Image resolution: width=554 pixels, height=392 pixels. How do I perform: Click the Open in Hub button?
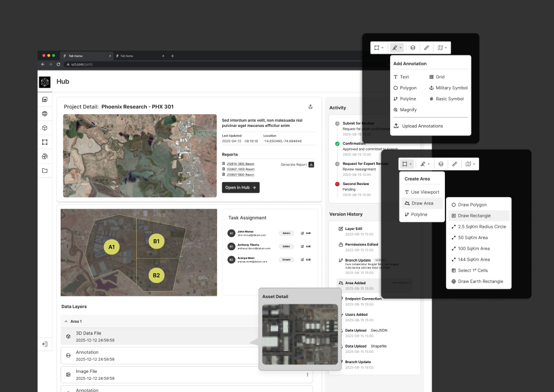(x=241, y=188)
